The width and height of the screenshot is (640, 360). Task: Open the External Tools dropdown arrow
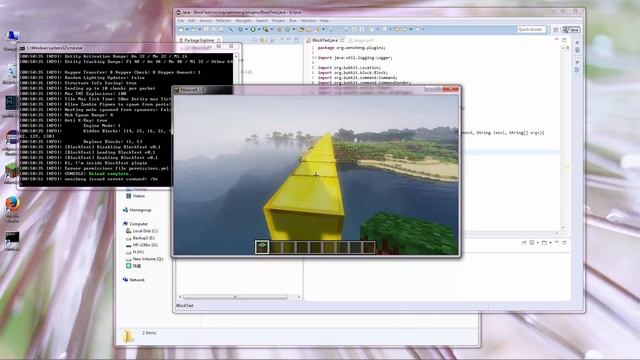click(x=271, y=29)
